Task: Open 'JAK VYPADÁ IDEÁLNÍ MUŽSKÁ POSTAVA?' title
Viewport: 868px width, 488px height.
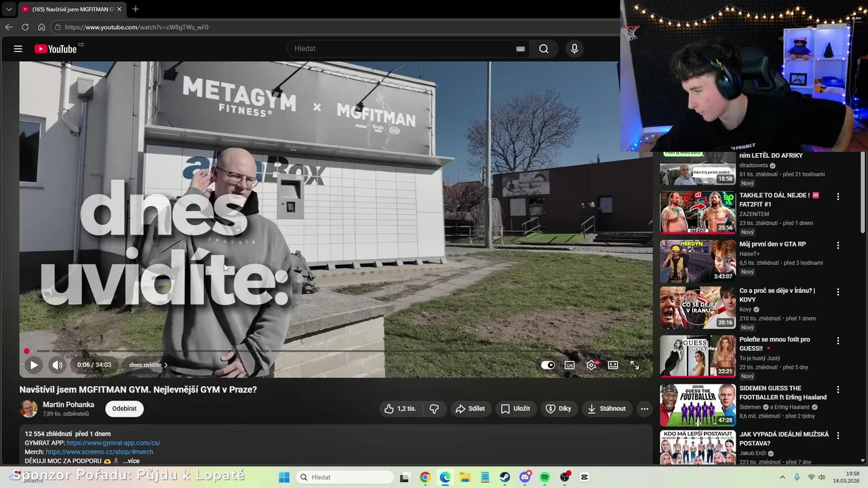Action: tap(784, 439)
